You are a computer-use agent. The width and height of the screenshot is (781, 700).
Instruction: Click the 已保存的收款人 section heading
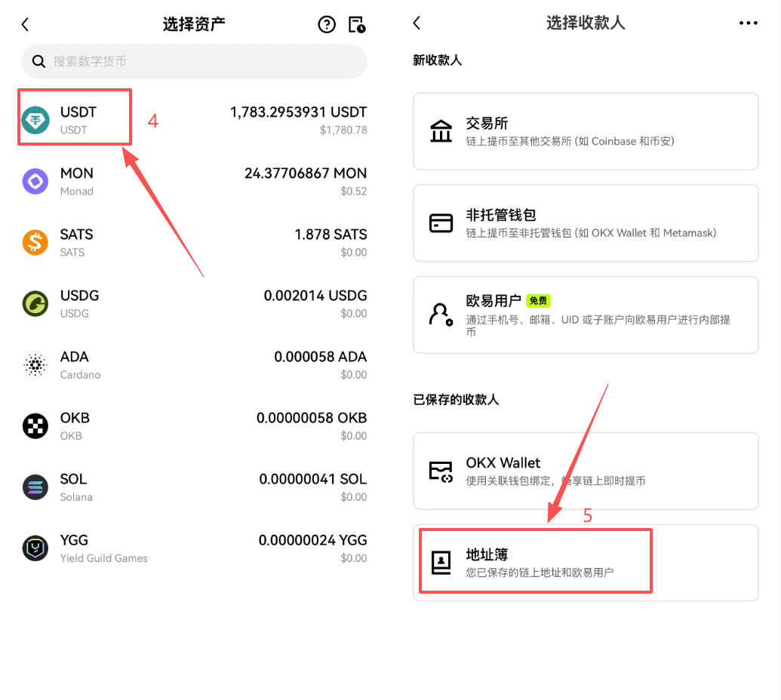456,400
